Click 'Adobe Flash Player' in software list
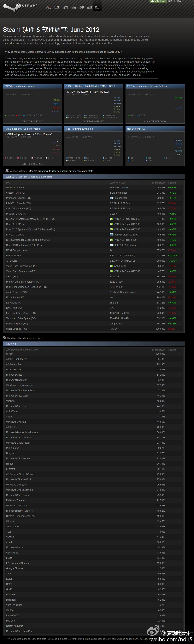The height and width of the screenshot is (644, 194). coord(16,359)
